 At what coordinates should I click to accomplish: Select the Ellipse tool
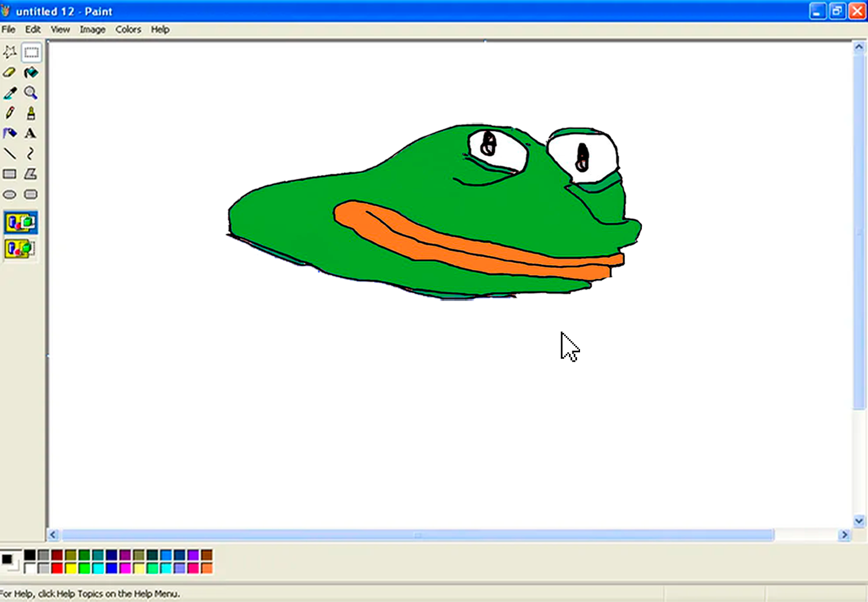pyautogui.click(x=9, y=194)
